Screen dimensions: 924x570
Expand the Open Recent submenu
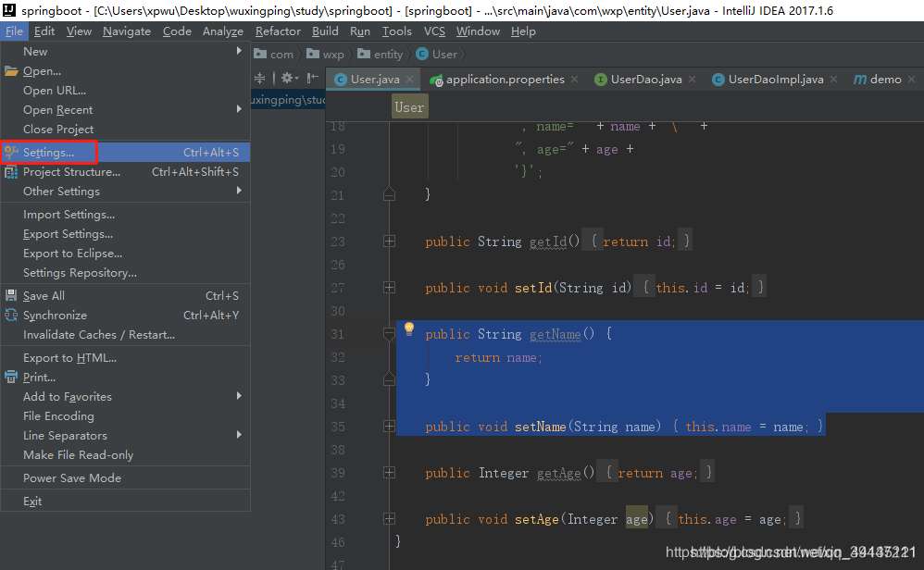pos(126,109)
